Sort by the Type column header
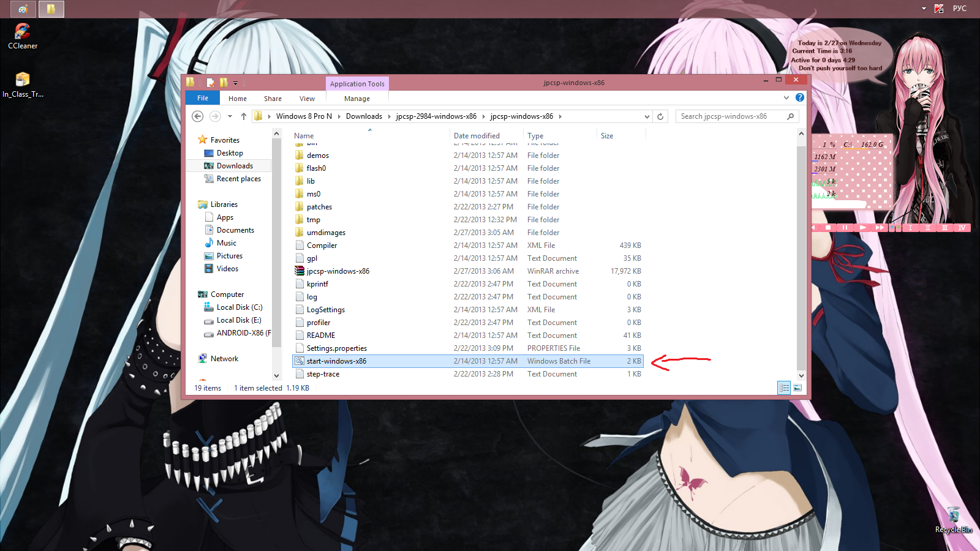This screenshot has width=980, height=551. [535, 136]
